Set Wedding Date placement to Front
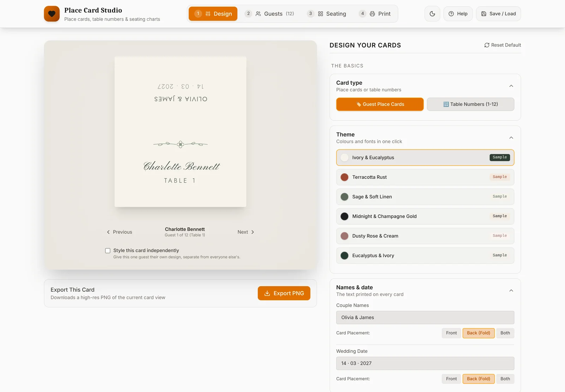The image size is (565, 392). click(x=451, y=379)
